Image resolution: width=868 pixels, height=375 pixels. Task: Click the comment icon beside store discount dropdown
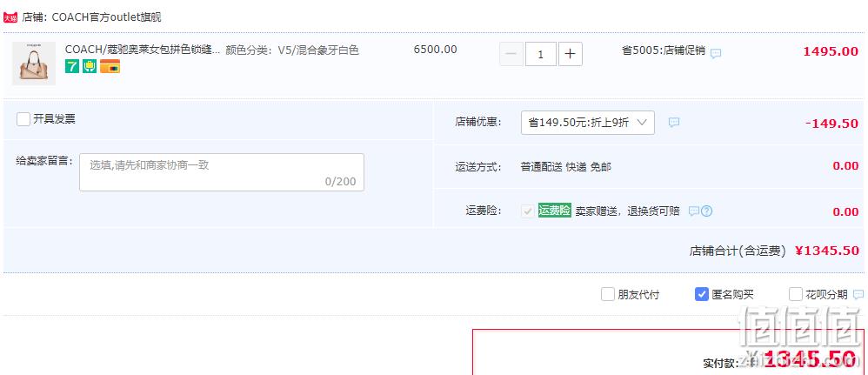pyautogui.click(x=674, y=123)
